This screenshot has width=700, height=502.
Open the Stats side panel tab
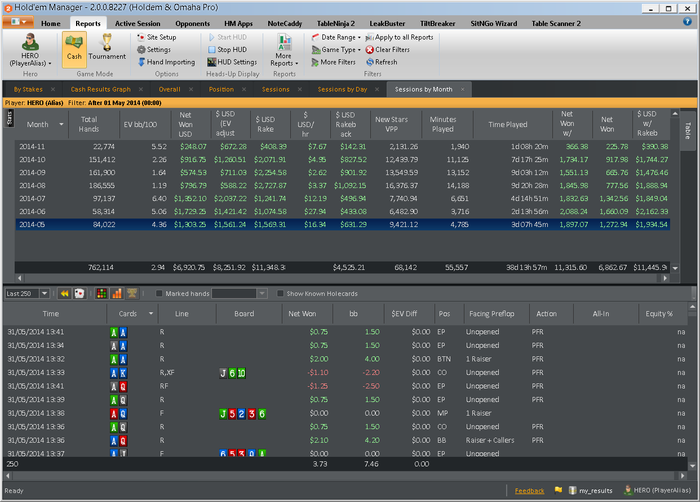point(9,118)
